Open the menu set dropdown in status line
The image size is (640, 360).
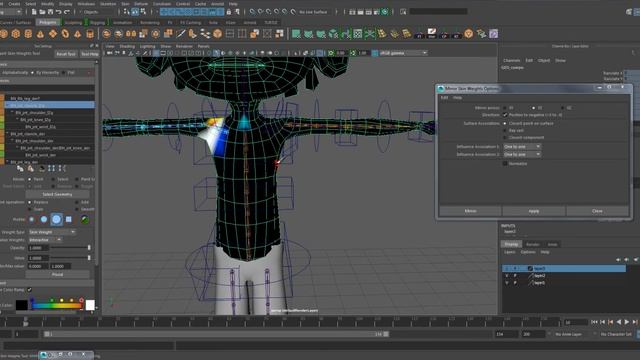(12, 12)
